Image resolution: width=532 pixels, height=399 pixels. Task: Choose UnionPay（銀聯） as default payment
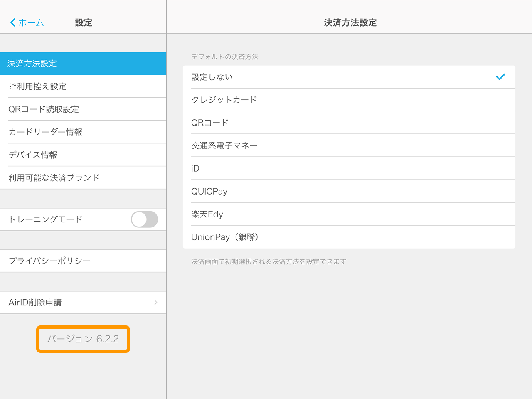349,237
